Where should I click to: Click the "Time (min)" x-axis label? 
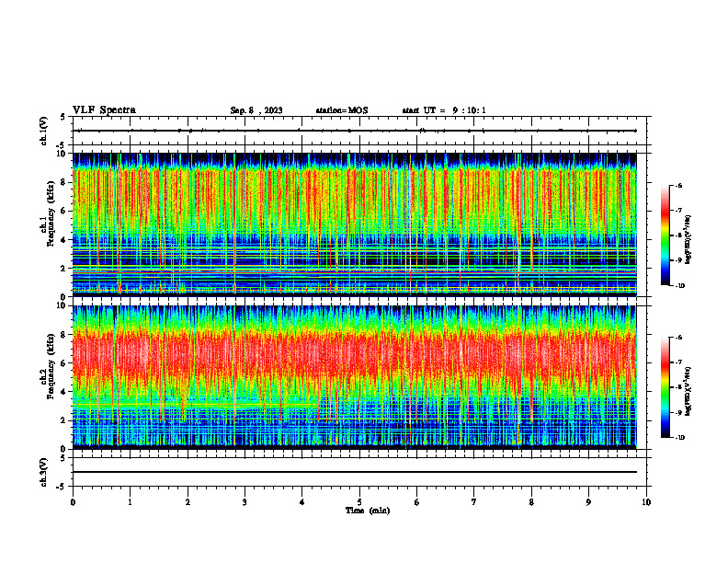click(368, 511)
